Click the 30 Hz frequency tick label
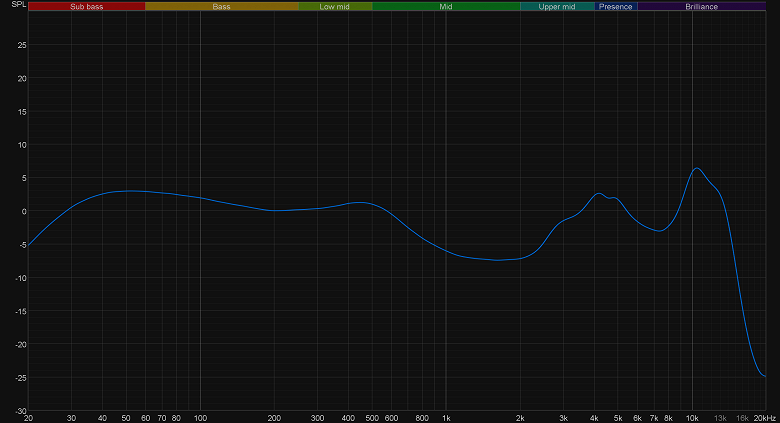Viewport: 780px width, 423px height. pyautogui.click(x=72, y=418)
